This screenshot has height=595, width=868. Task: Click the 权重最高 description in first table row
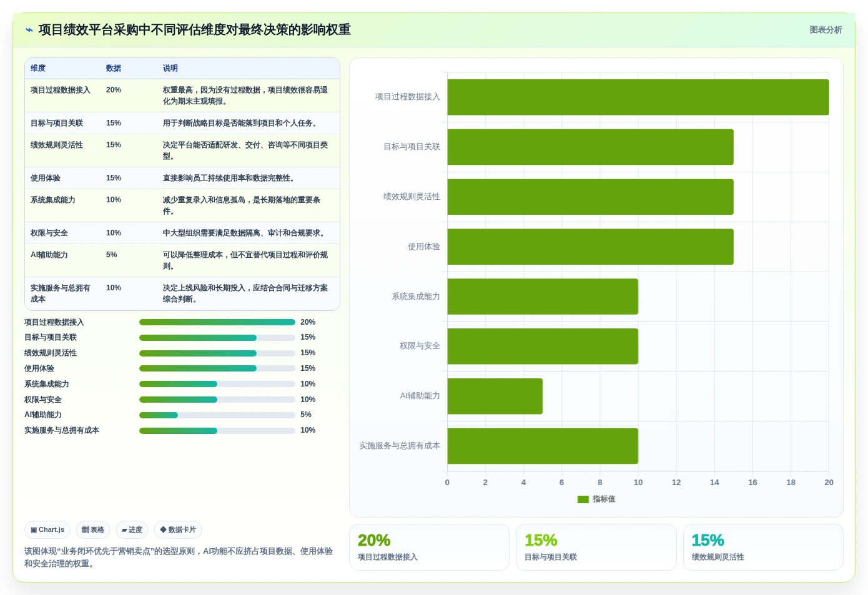pos(245,96)
